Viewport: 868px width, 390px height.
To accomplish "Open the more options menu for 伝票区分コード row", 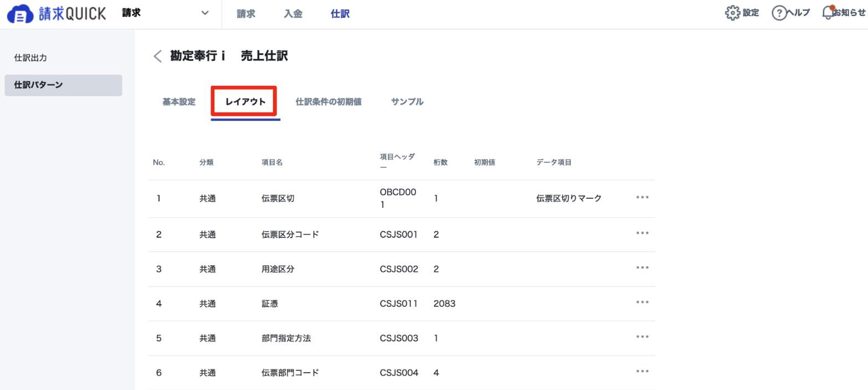I will [642, 233].
